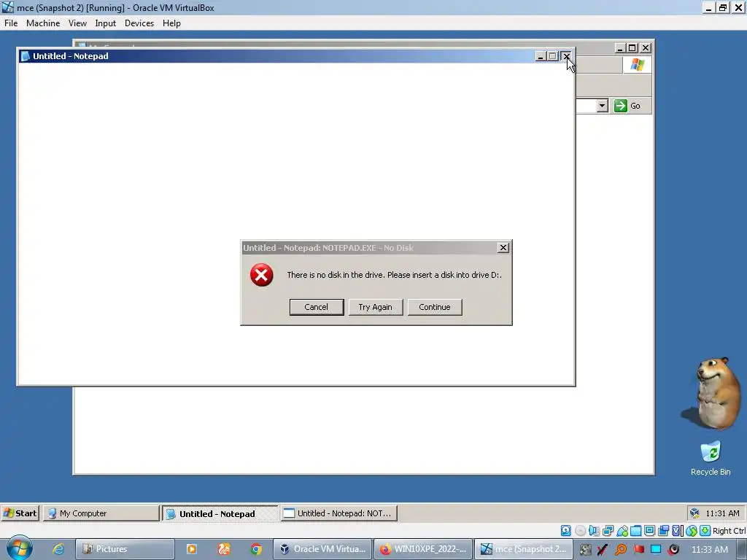Click the shared folders status icon
The width and height of the screenshot is (747, 560).
(635, 531)
